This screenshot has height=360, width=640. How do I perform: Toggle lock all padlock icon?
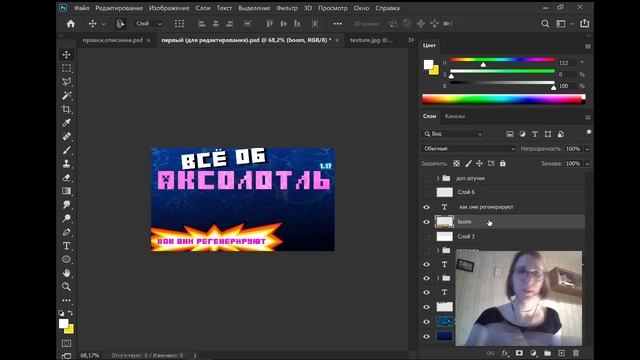pos(503,163)
